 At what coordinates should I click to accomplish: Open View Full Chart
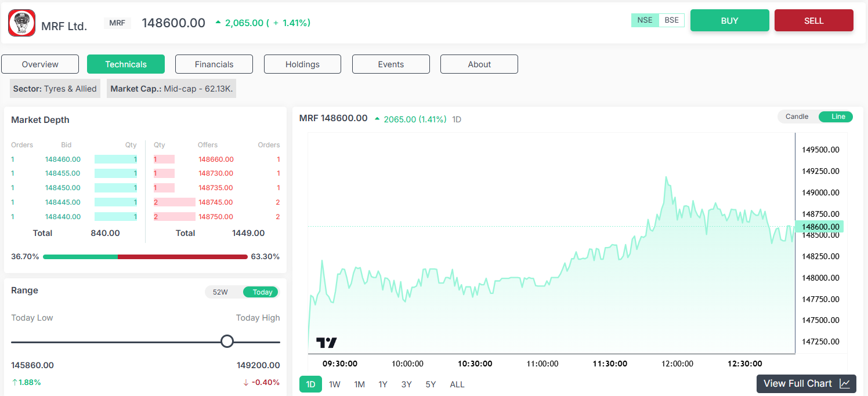point(806,384)
